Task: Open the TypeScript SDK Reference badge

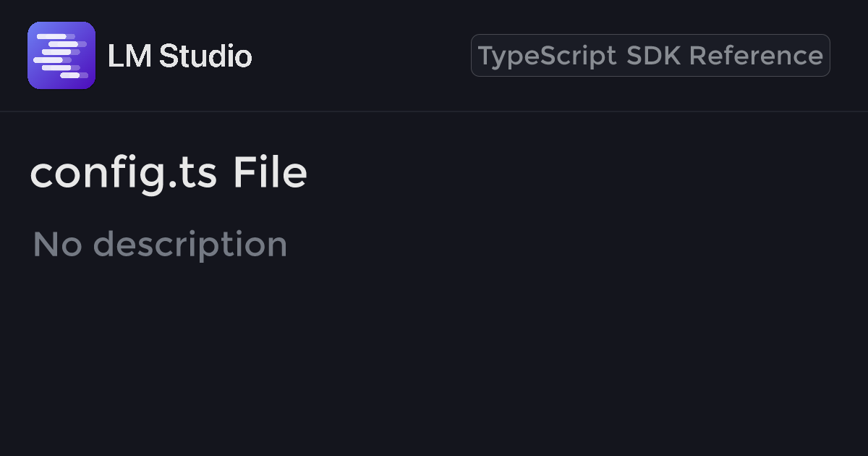Action: (650, 56)
